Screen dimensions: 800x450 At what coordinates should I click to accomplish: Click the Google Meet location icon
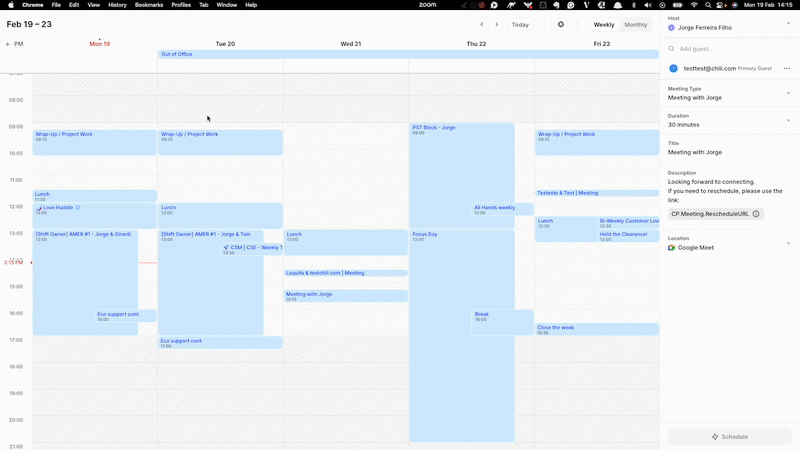(672, 248)
